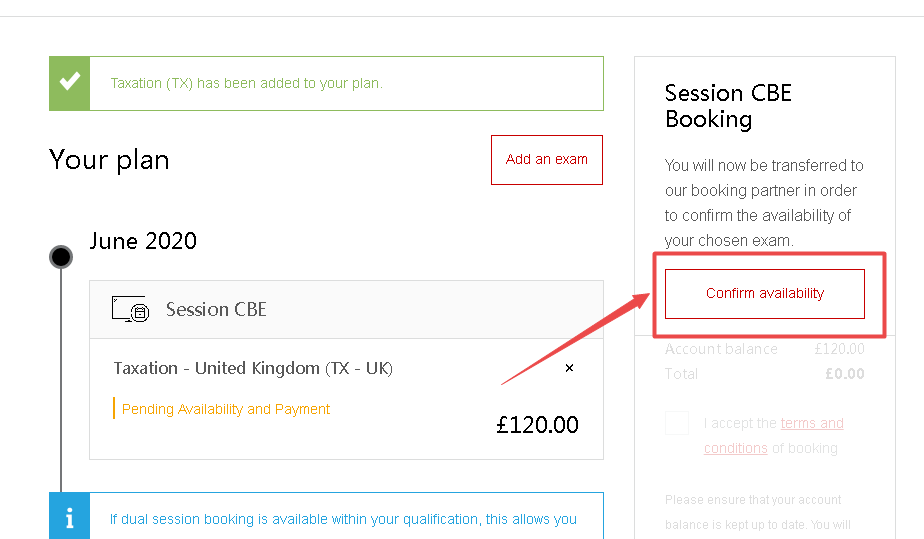Click the Session CBE Booking heading
This screenshot has width=924, height=539.
pyautogui.click(x=728, y=106)
